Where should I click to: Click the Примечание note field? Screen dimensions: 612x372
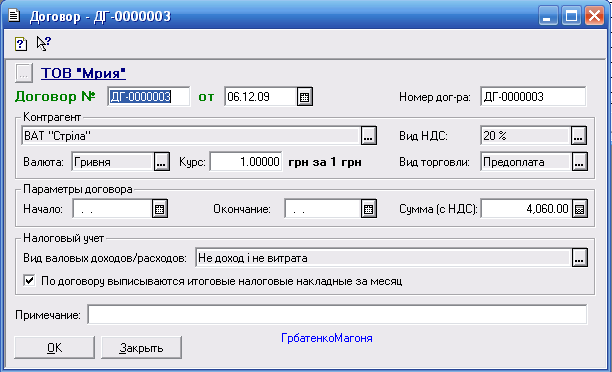coord(337,315)
